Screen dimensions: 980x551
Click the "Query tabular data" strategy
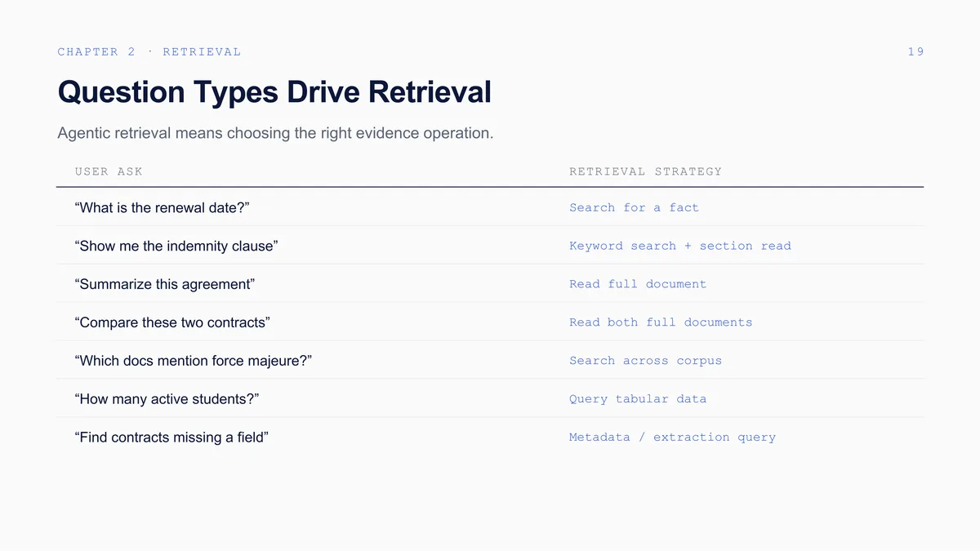(638, 399)
